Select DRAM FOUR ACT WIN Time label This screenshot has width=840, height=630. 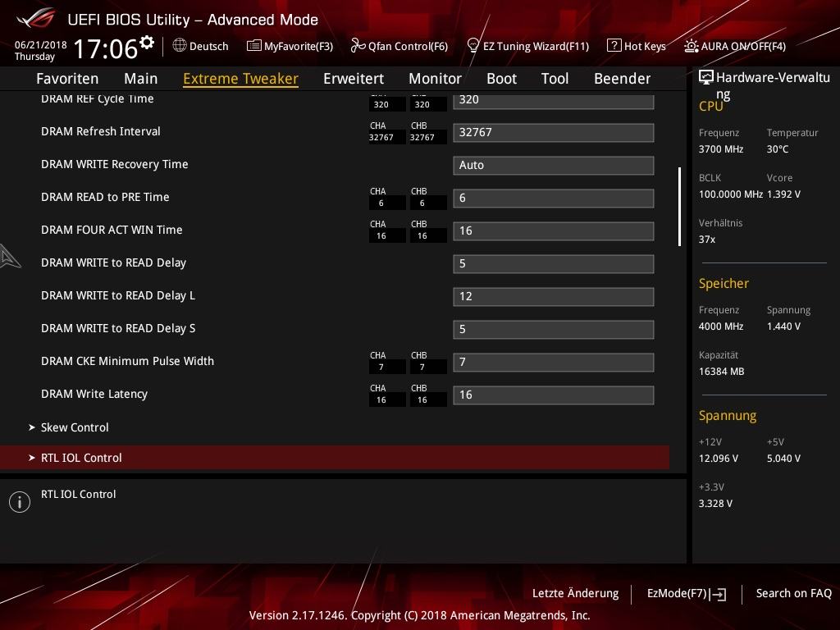(112, 230)
